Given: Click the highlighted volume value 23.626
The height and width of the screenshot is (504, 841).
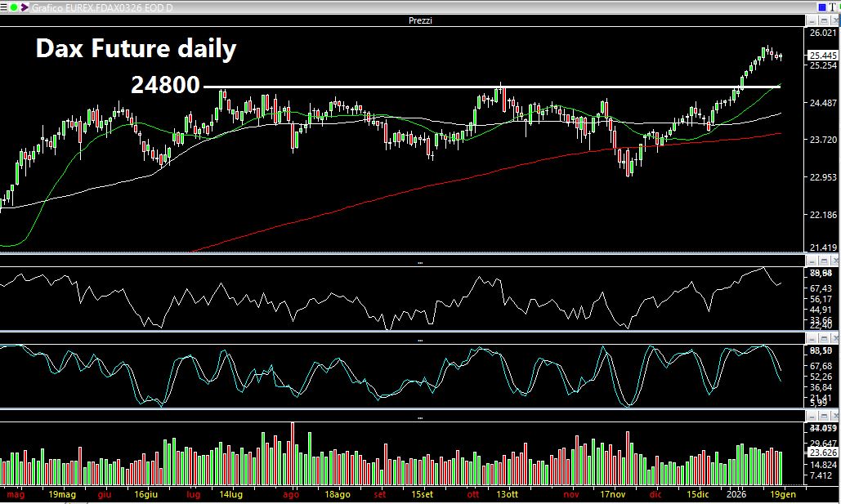Looking at the screenshot, I should (x=823, y=453).
